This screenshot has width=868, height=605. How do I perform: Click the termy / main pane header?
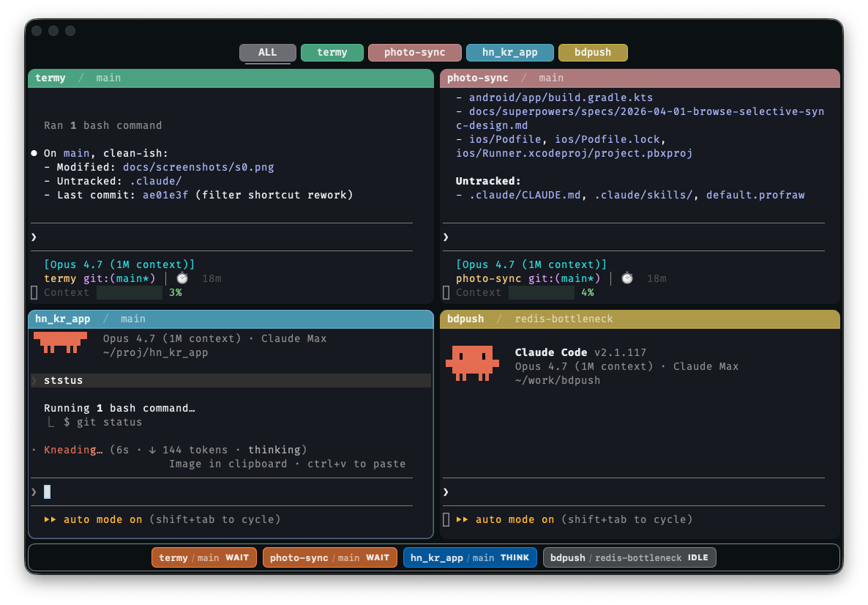tap(231, 78)
